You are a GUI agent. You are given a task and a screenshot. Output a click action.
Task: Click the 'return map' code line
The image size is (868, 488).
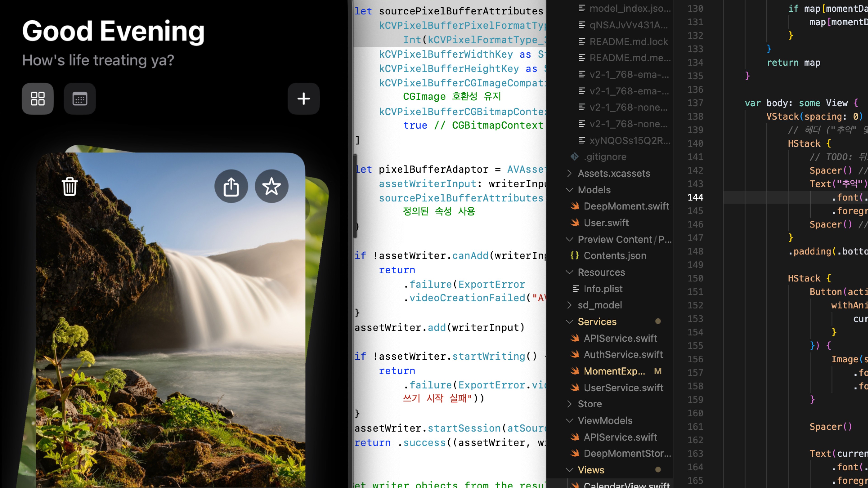pyautogui.click(x=794, y=63)
